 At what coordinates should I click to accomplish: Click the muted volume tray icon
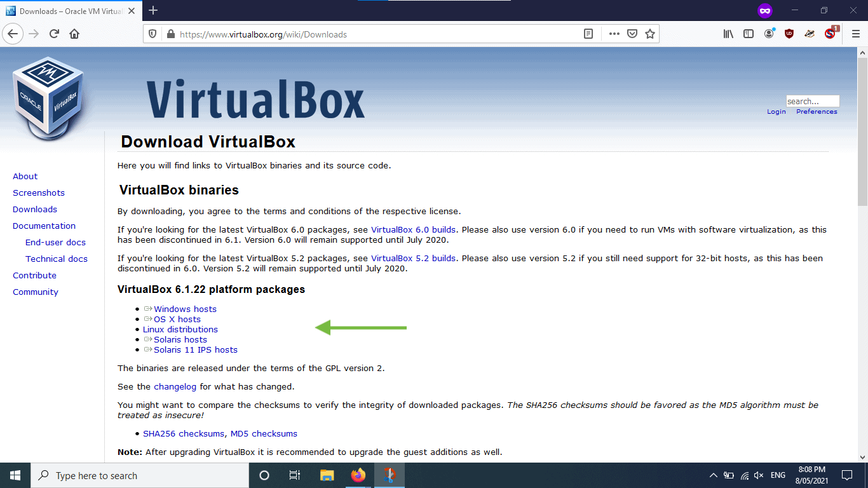coord(759,475)
